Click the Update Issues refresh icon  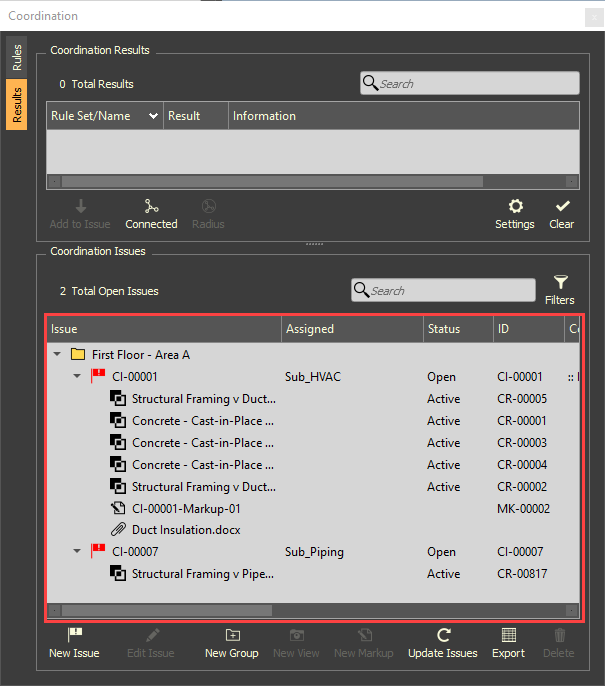[443, 636]
